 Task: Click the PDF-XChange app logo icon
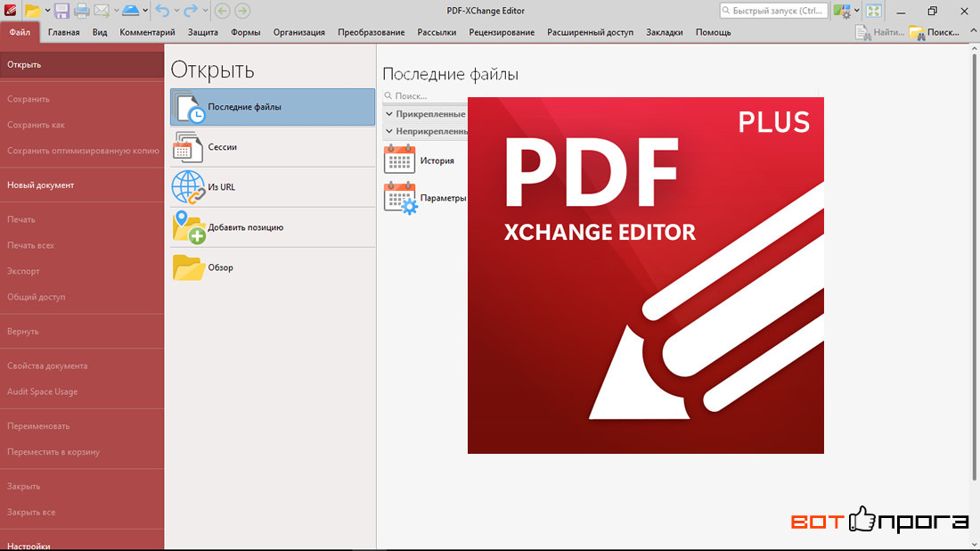click(x=10, y=10)
